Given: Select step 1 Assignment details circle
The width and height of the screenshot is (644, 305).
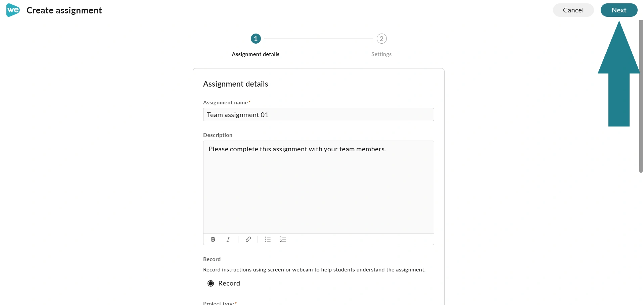Looking at the screenshot, I should [x=256, y=39].
